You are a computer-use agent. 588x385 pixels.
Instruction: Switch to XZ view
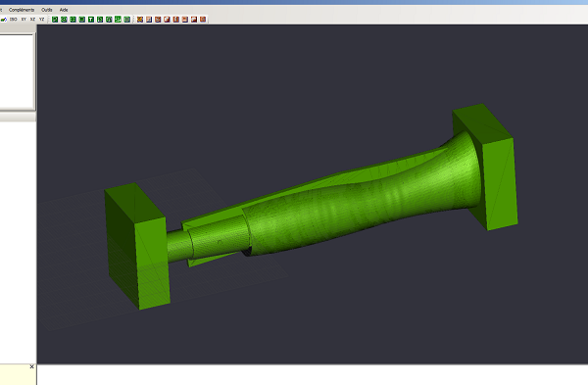(32, 20)
